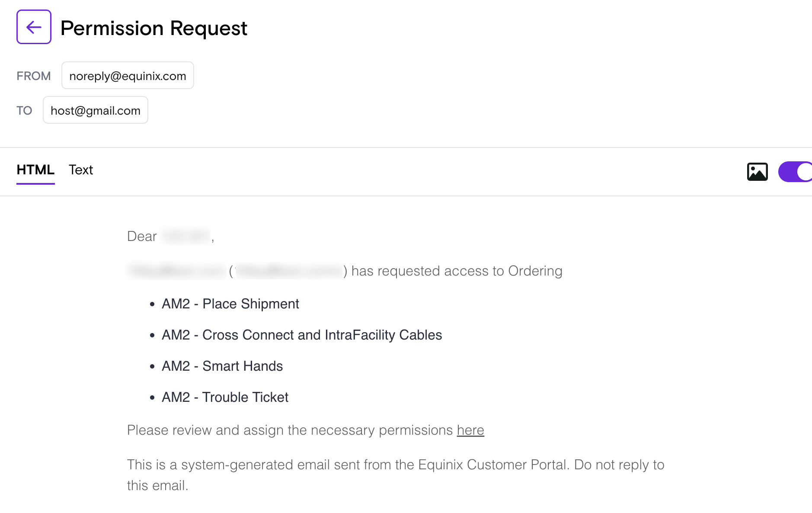The image size is (812, 513).
Task: Click the image display icon
Action: click(758, 172)
